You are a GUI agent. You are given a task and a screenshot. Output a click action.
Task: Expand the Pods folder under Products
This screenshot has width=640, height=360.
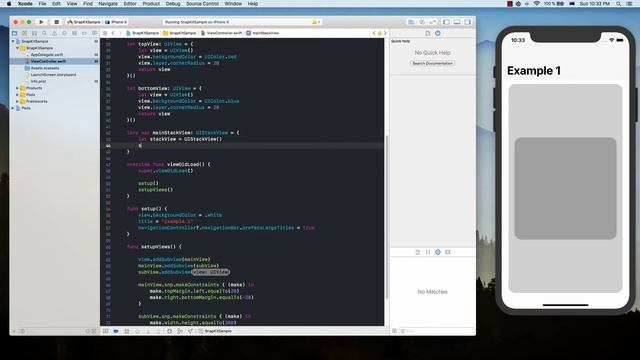(18, 95)
